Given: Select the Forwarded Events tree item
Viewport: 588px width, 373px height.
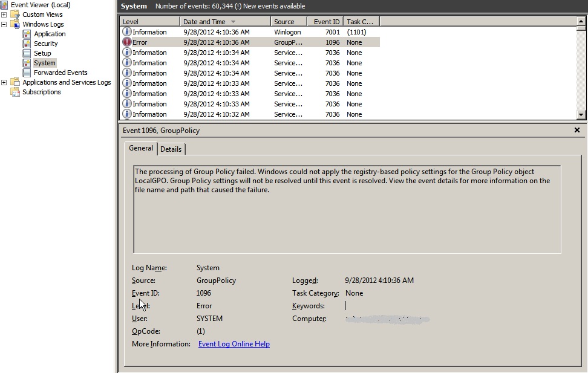Looking at the screenshot, I should click(60, 73).
